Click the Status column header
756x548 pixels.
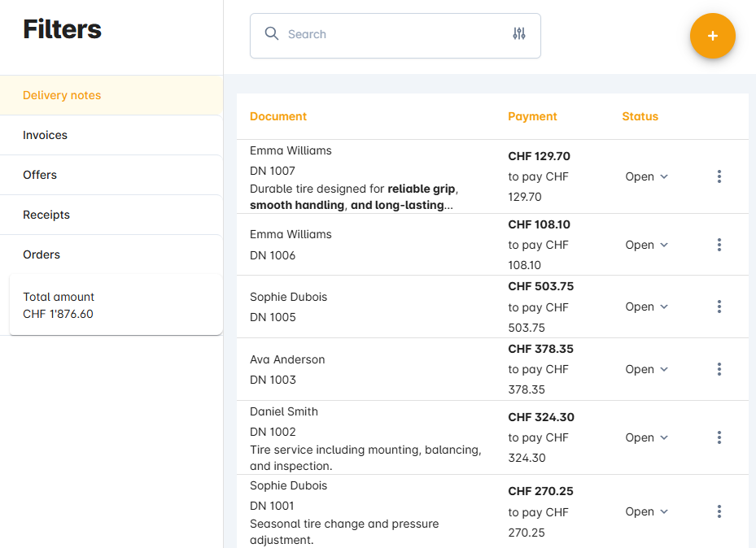click(x=640, y=116)
